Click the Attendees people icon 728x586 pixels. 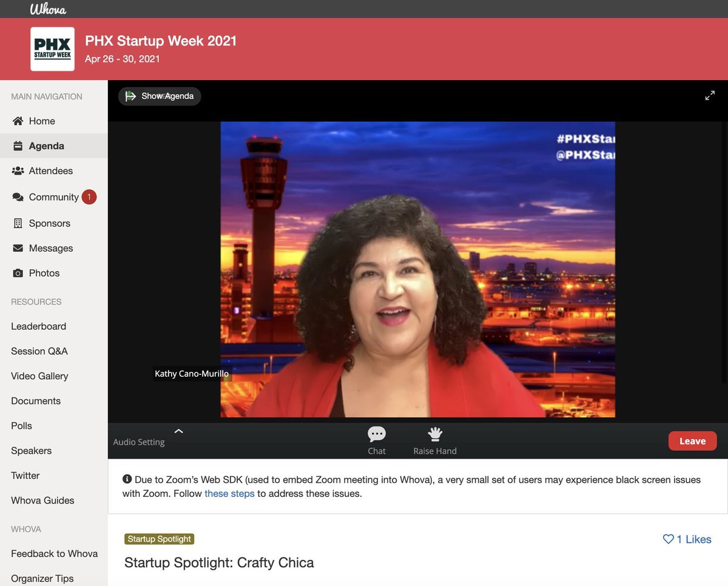18,171
